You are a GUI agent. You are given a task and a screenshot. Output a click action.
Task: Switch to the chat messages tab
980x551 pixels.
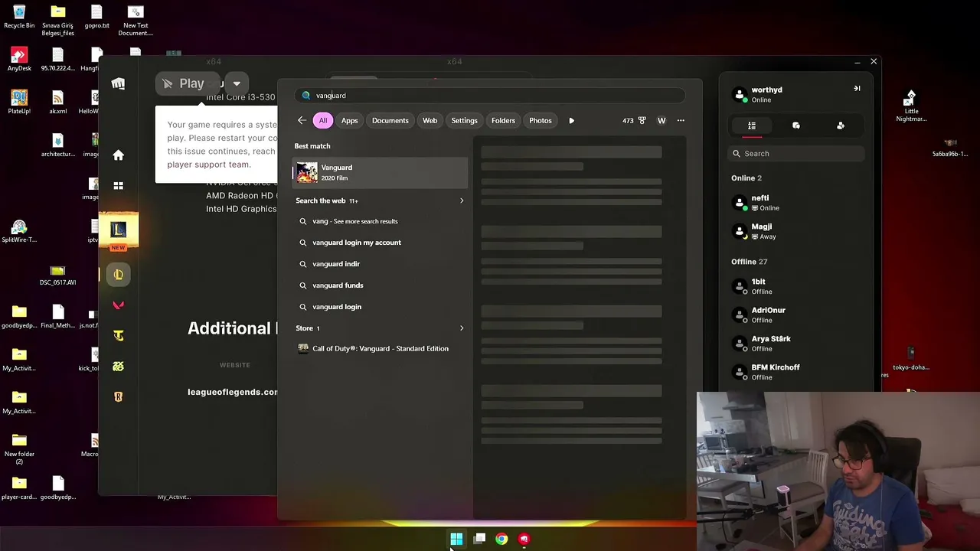(796, 126)
